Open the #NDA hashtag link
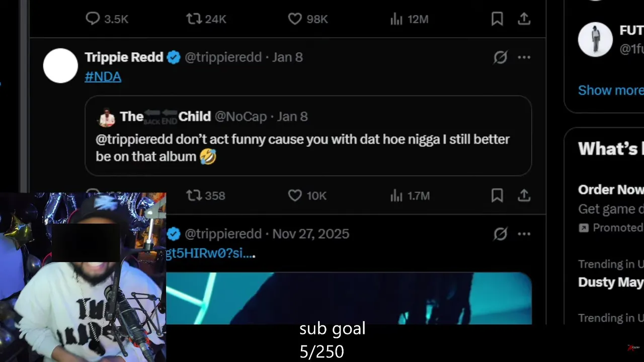Viewport: 644px width, 362px height. click(103, 76)
